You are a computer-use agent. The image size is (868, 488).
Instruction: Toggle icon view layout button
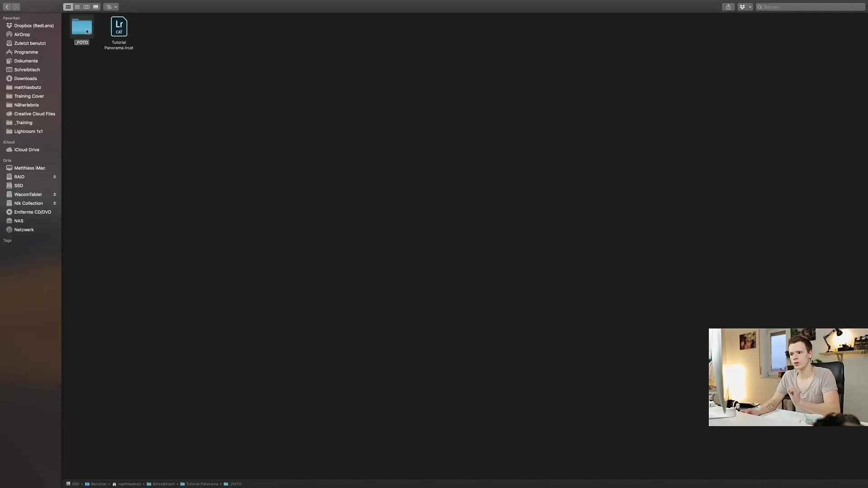[68, 6]
